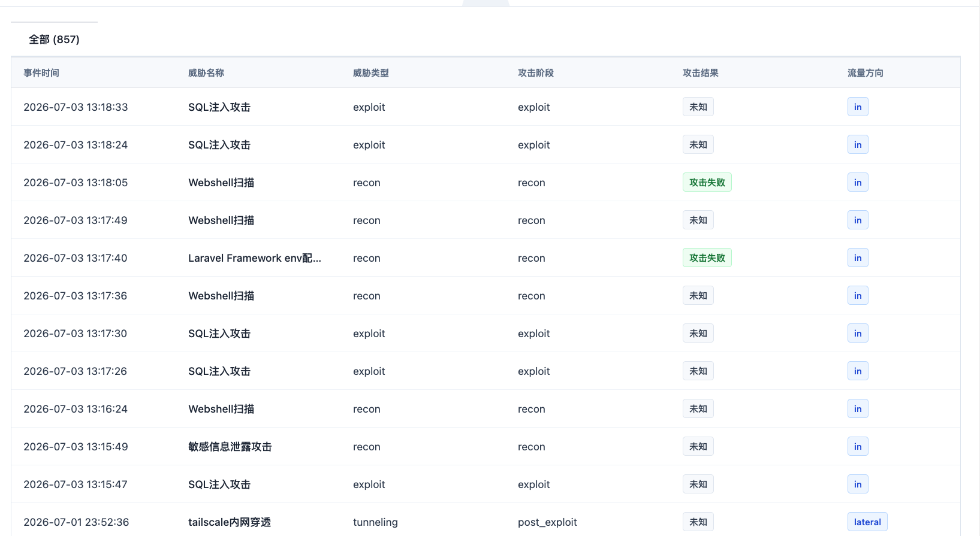This screenshot has width=980, height=536.
Task: Click the 攻击失败 tag in Laravel row
Action: coord(707,258)
